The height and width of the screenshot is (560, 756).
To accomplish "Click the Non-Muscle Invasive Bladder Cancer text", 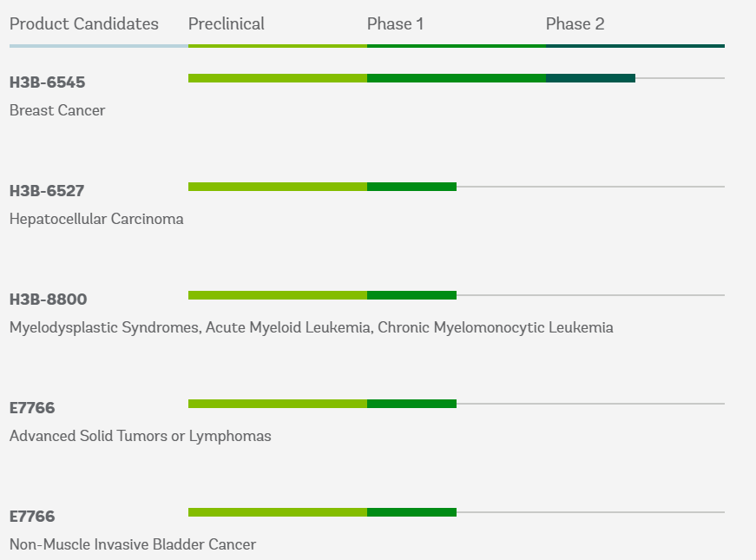I will pos(133,544).
